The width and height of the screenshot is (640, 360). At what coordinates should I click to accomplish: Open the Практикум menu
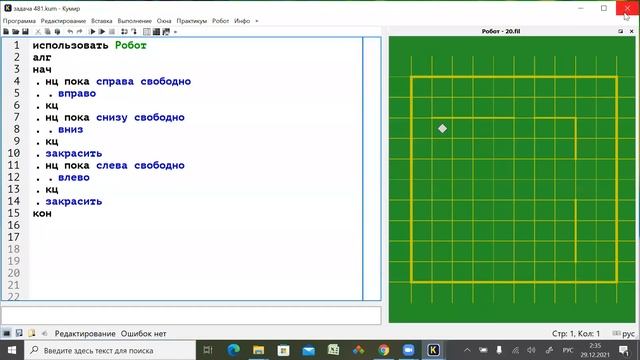pos(192,21)
